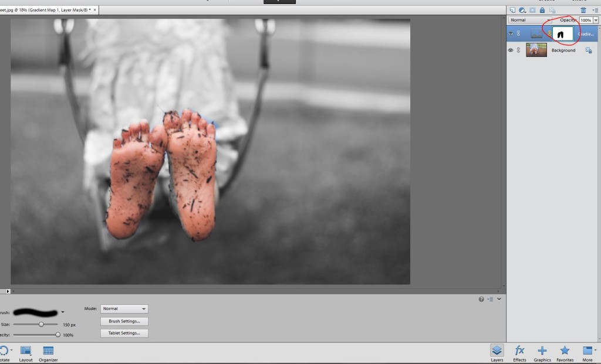601x364 pixels.
Task: Click the Brush Settings button
Action: (124, 321)
